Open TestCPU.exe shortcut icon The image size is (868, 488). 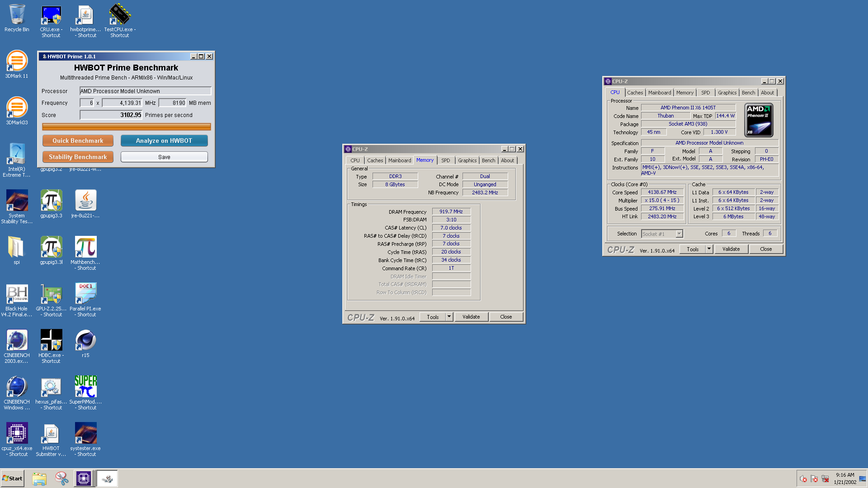coord(120,21)
